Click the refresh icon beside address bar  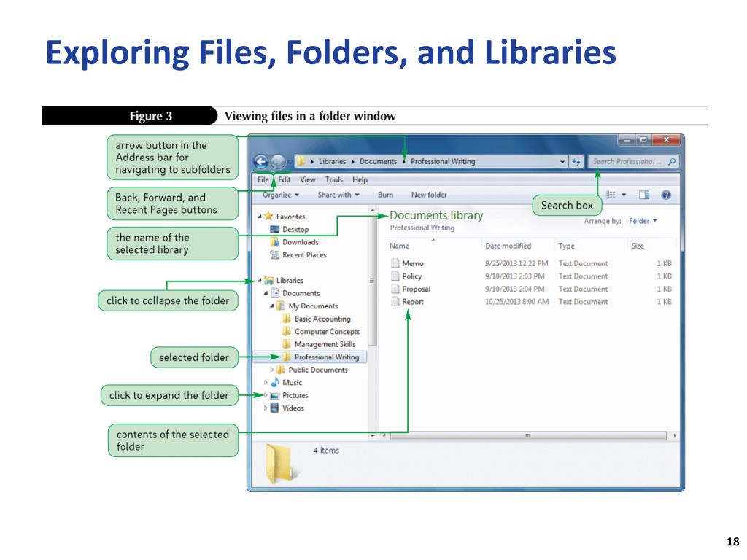(x=576, y=162)
